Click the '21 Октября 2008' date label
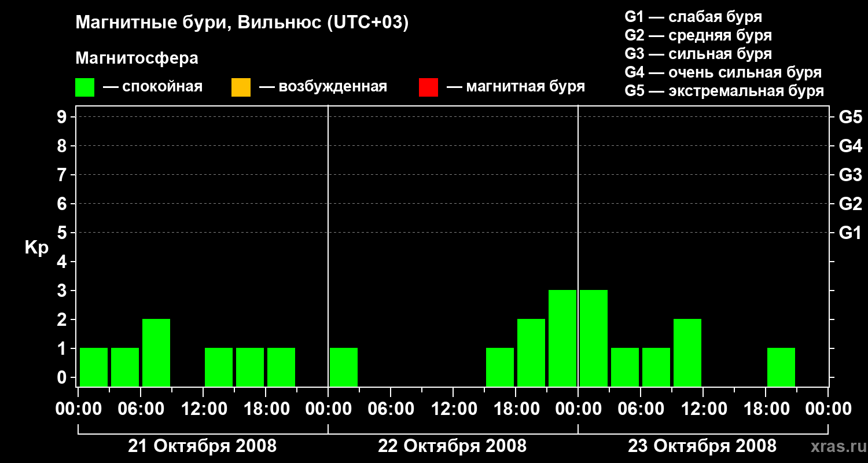868x463 pixels. [202, 446]
